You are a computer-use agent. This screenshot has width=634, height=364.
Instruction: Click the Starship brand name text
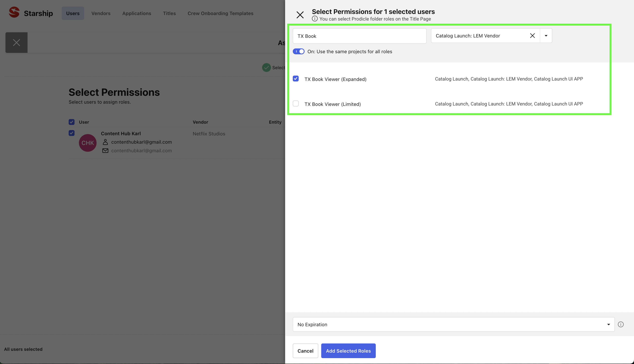38,13
